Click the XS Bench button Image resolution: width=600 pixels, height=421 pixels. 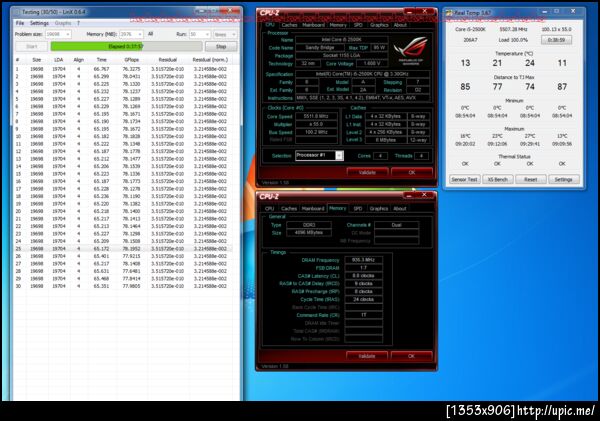click(x=497, y=179)
